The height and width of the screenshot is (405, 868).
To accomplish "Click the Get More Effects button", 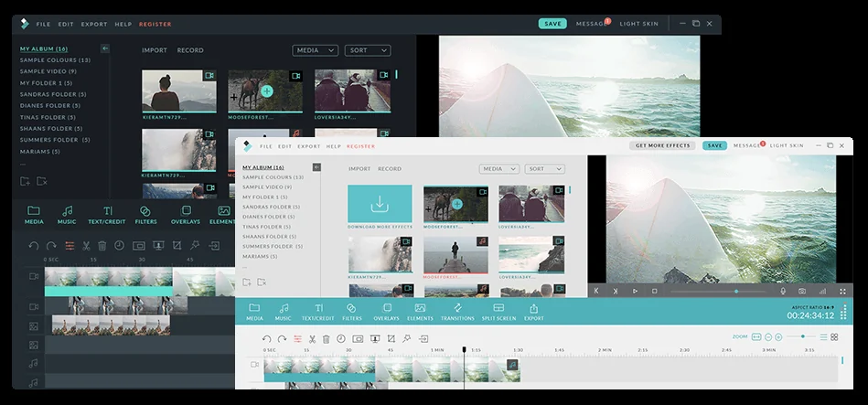I will 662,145.
